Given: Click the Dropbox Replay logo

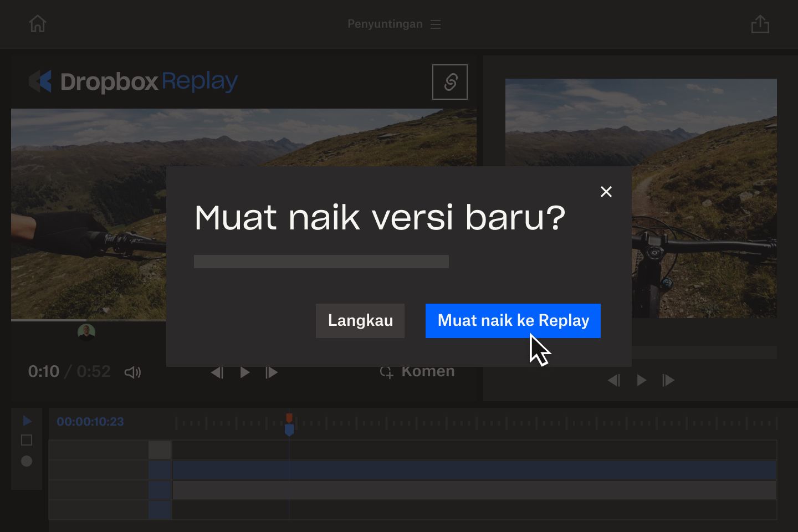Looking at the screenshot, I should (x=132, y=81).
